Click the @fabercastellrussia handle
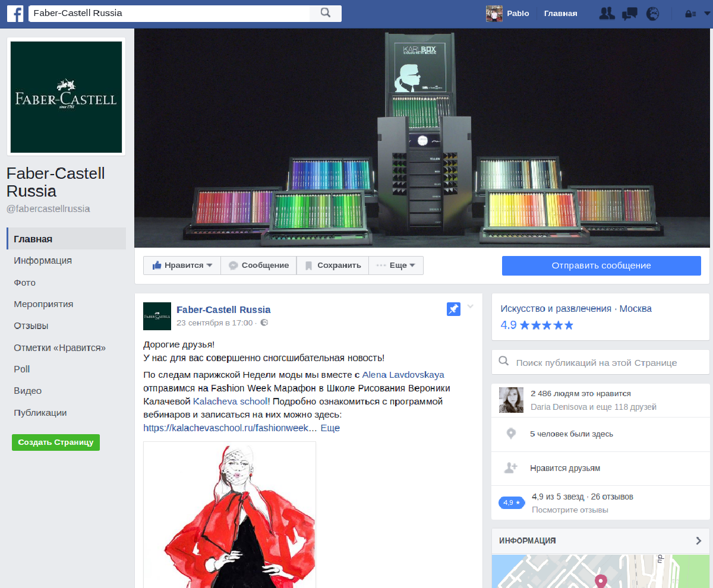 (48, 208)
